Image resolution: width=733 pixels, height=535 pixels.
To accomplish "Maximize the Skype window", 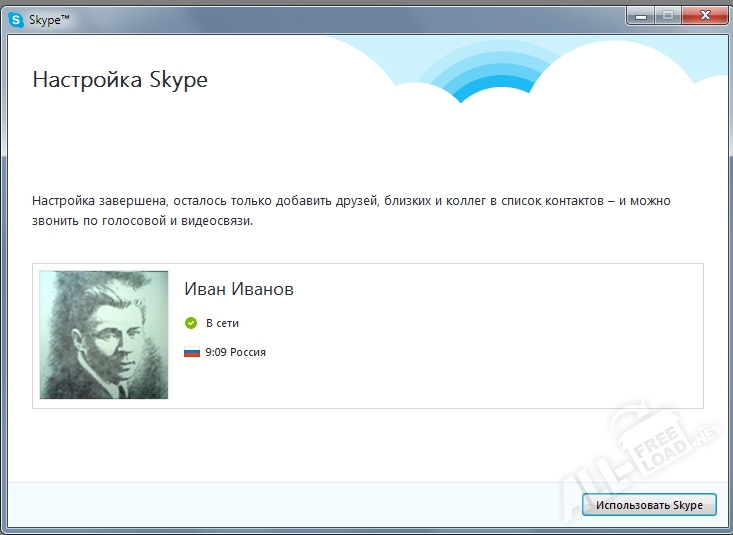I will point(668,16).
